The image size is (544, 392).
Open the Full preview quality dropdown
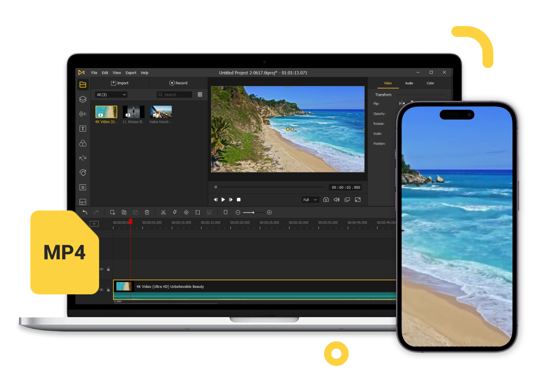(x=310, y=199)
